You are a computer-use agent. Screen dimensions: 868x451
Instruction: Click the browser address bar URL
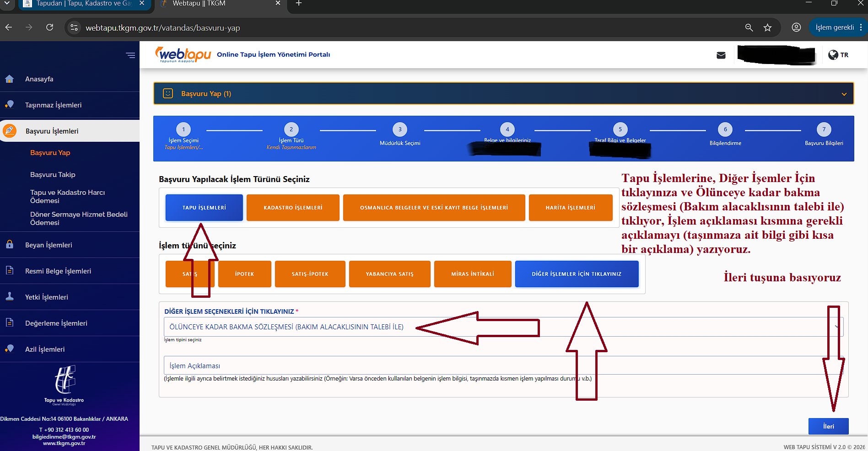coord(163,28)
